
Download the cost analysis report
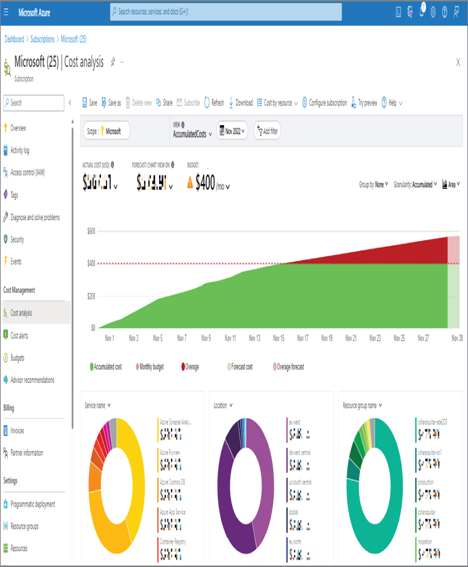[x=241, y=103]
